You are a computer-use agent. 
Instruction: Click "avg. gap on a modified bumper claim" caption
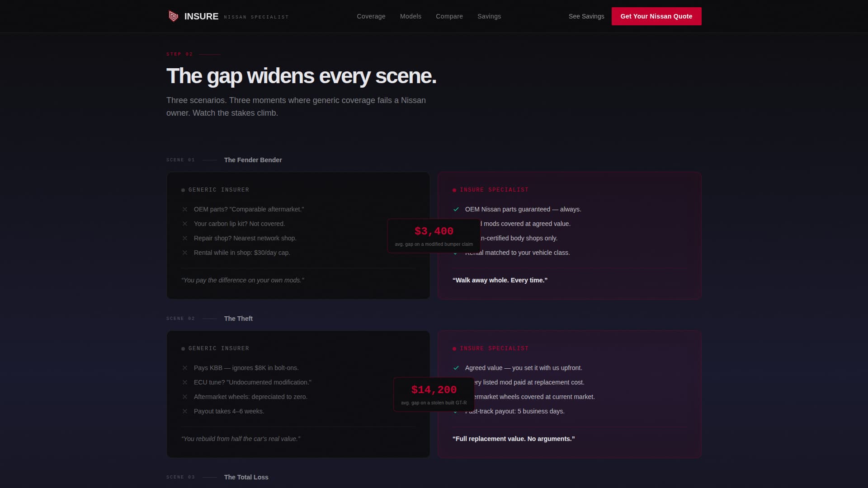pos(434,244)
